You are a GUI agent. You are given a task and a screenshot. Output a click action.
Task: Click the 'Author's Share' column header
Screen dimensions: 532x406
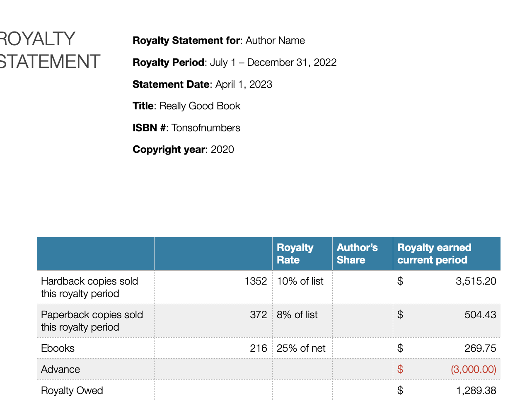coord(363,254)
